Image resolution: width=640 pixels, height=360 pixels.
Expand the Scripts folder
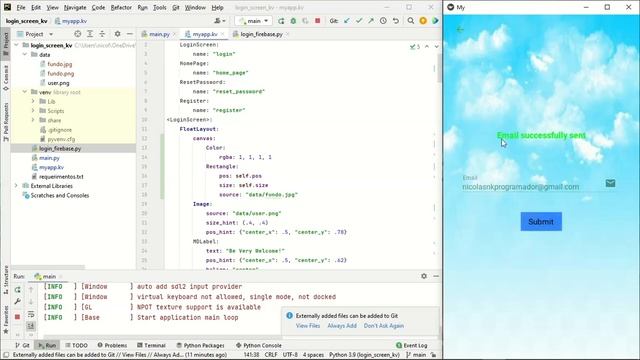[x=33, y=111]
